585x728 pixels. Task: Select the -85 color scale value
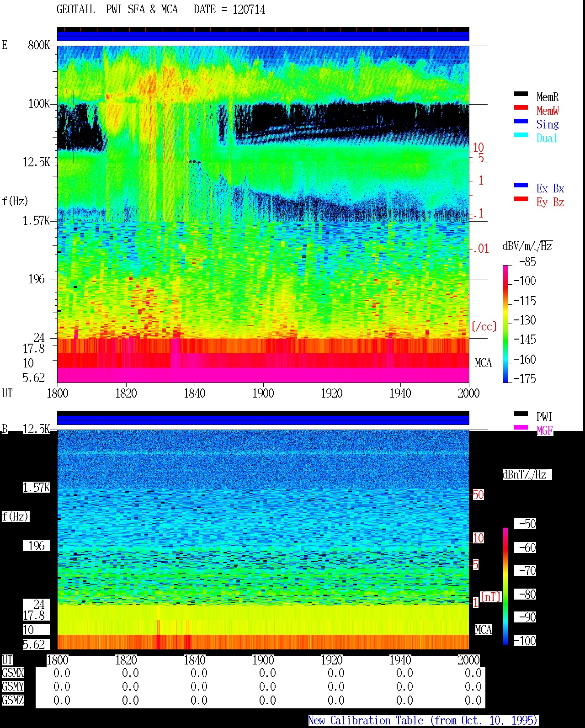click(x=527, y=262)
